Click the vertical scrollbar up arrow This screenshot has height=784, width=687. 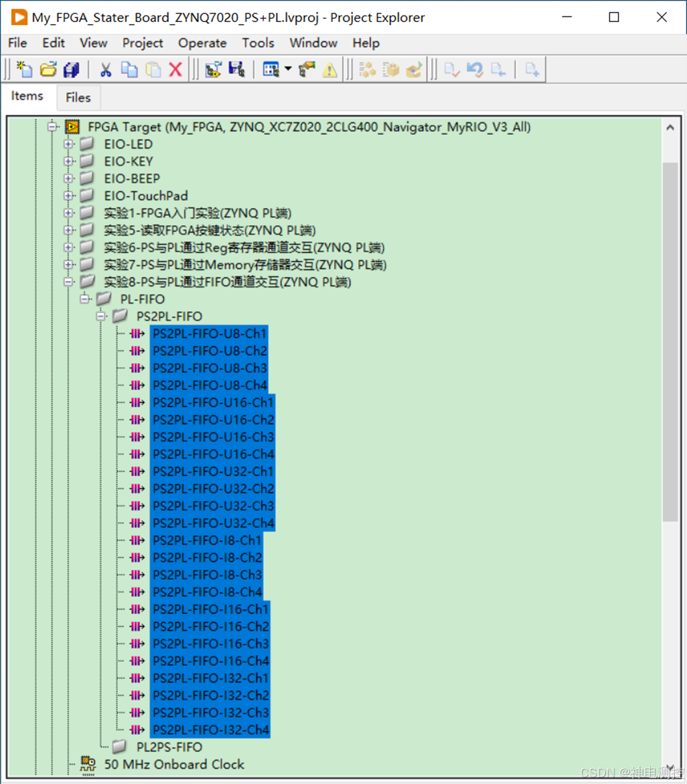[x=669, y=127]
